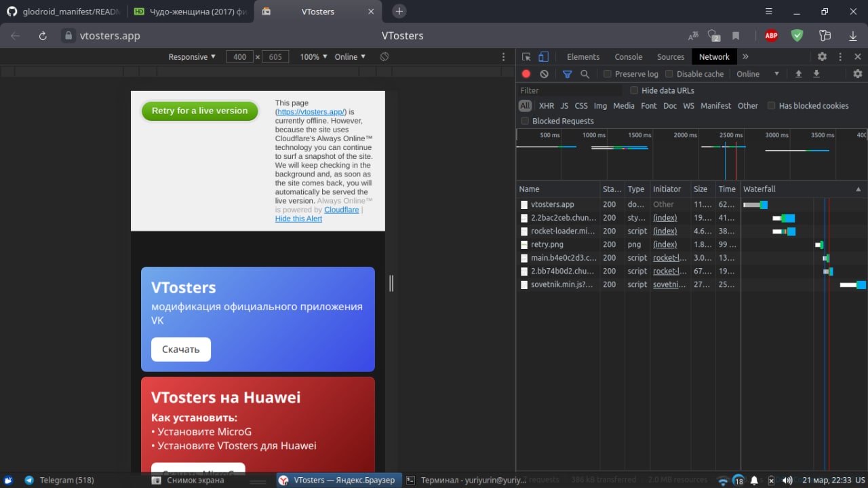Click the extensions collections icon beside AdGuard

pyautogui.click(x=825, y=35)
